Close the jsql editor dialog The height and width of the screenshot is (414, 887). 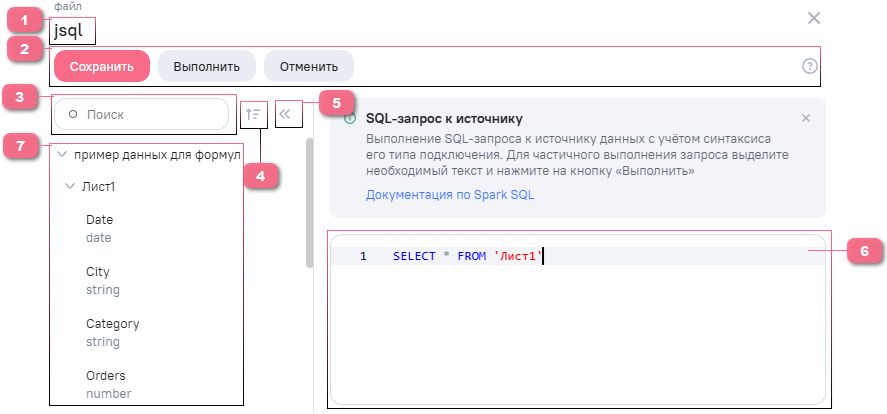(813, 18)
